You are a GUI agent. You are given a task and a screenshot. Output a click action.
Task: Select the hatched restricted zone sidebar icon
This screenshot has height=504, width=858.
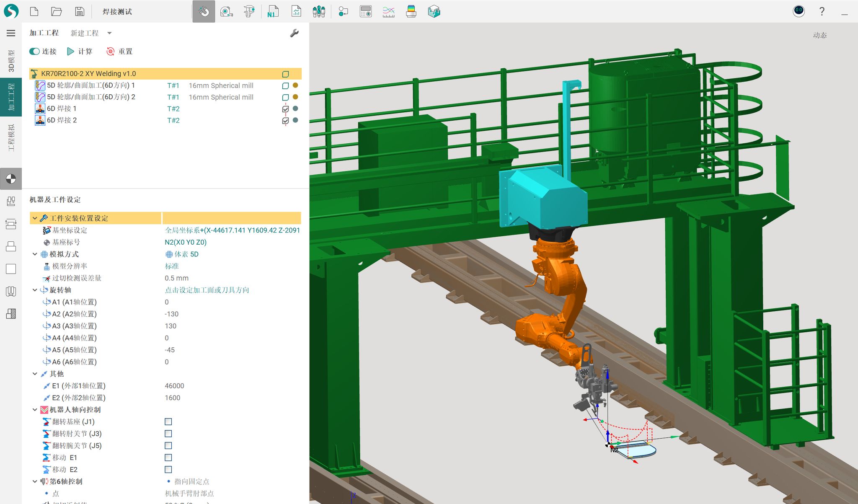pos(11,314)
